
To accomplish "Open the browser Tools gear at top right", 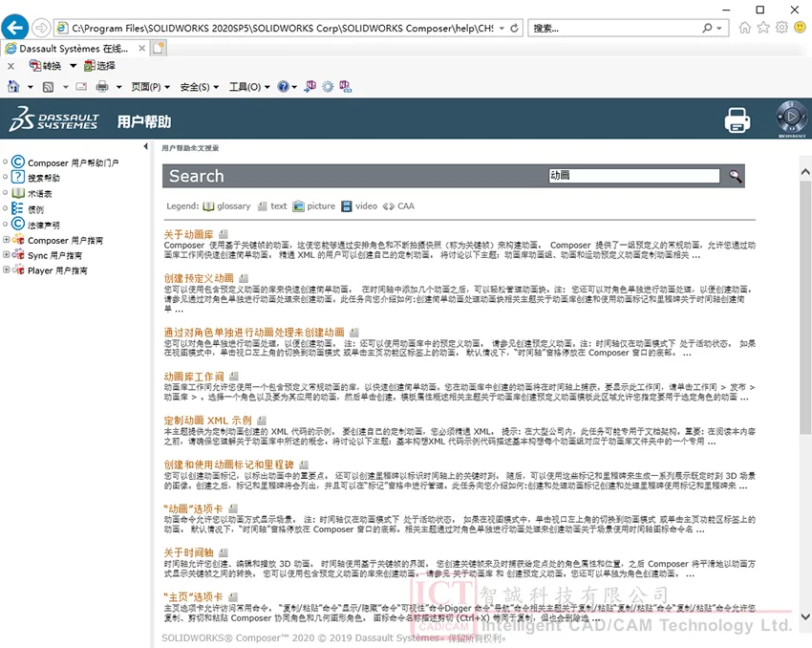I will [x=782, y=28].
